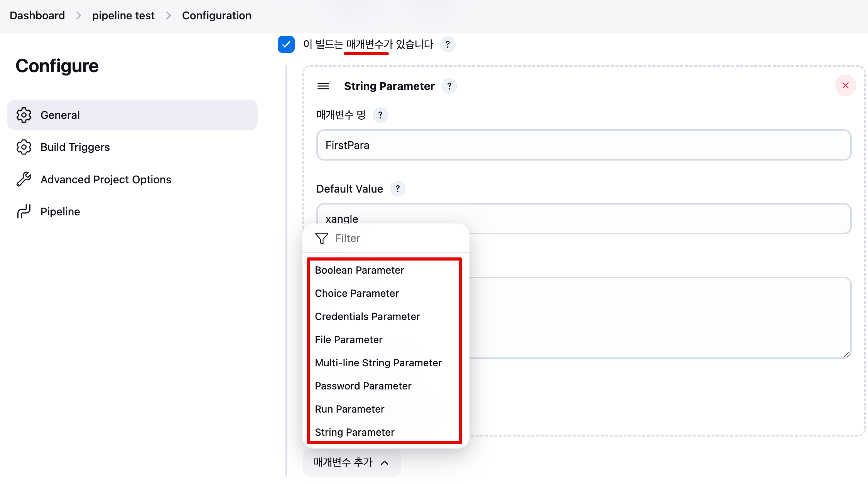Go to Dashboard breadcrumb link
868x484 pixels.
tap(37, 15)
